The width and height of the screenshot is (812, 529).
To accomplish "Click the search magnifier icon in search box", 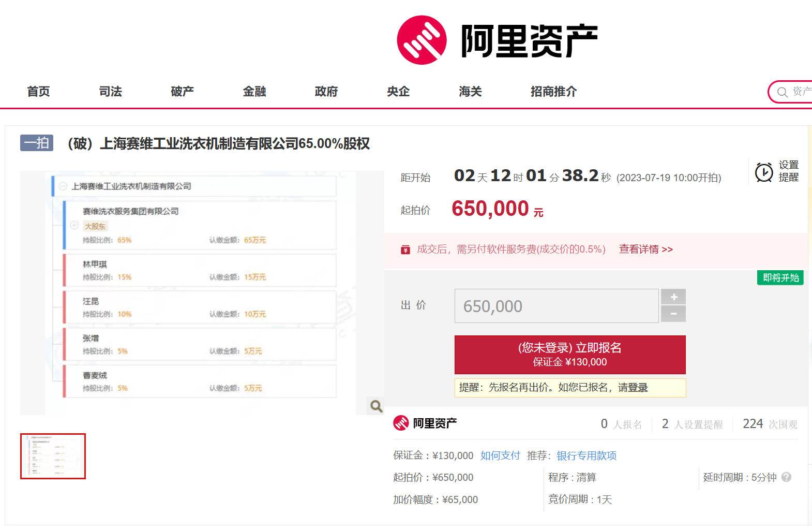I will (x=783, y=92).
